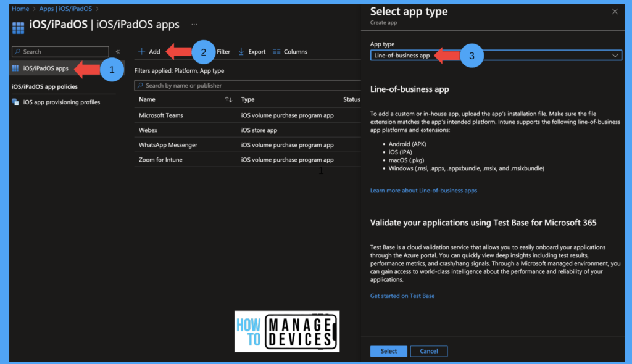
Task: Open the Microsoft Teams app row
Action: (x=247, y=115)
